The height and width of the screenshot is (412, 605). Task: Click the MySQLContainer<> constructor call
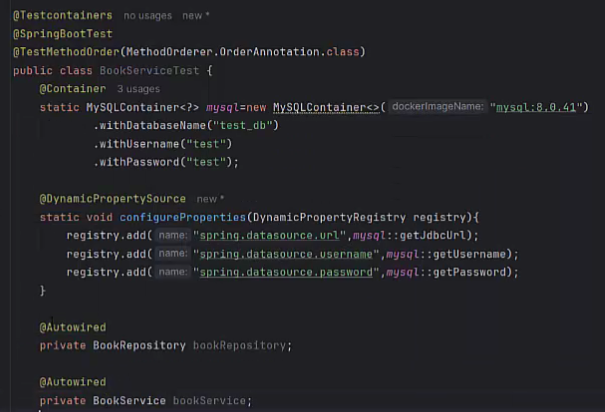click(x=326, y=107)
